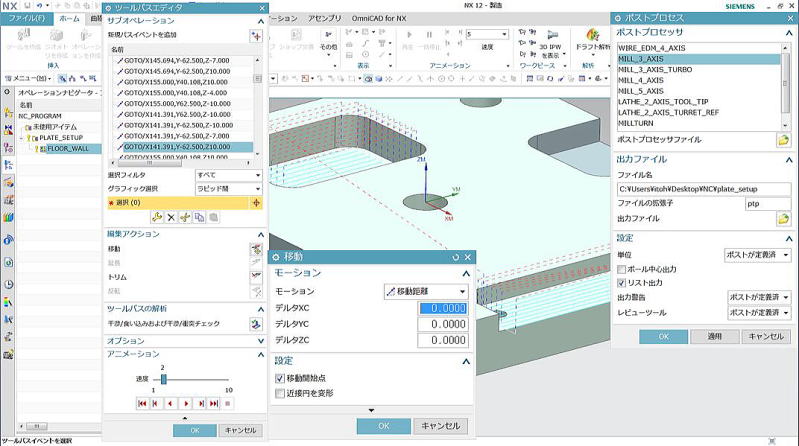Image resolution: width=799 pixels, height=446 pixels.
Task: Click pause in the ribbon animation group
Action: (x=429, y=35)
